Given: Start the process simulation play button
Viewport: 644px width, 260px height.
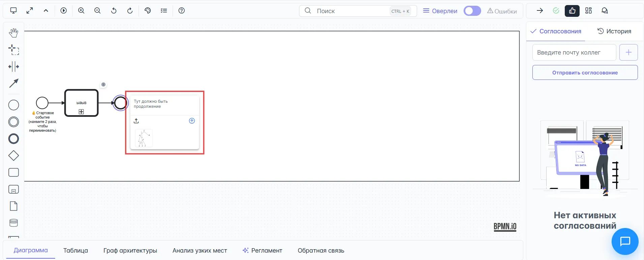Looking at the screenshot, I should tap(63, 11).
